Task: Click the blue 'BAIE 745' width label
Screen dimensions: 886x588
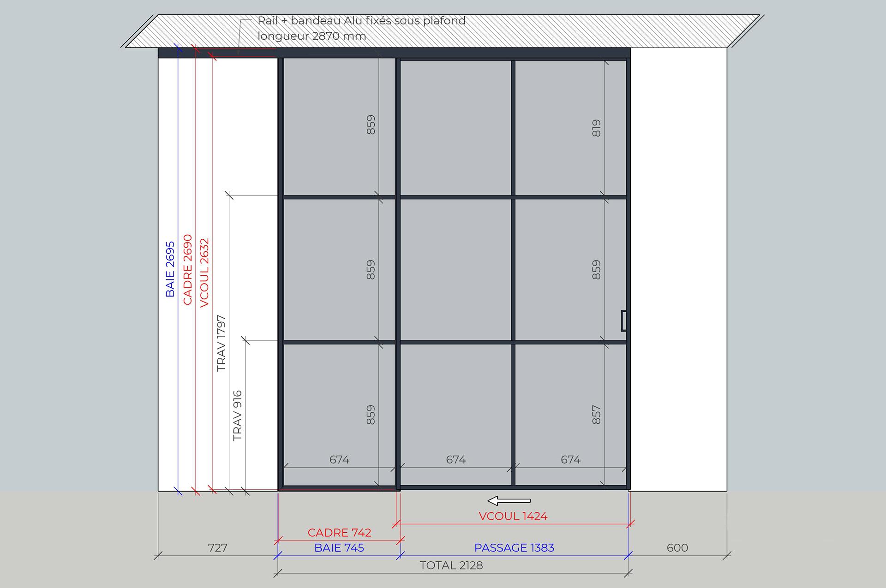Action: click(x=339, y=548)
